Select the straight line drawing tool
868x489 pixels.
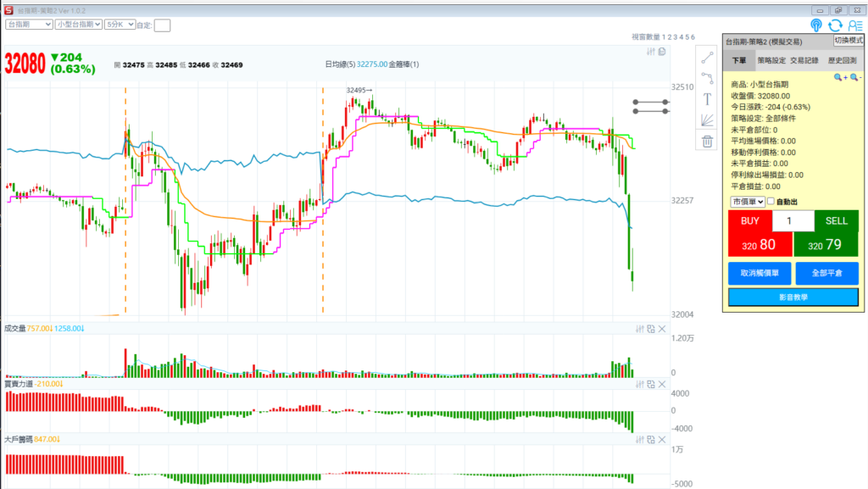point(707,57)
